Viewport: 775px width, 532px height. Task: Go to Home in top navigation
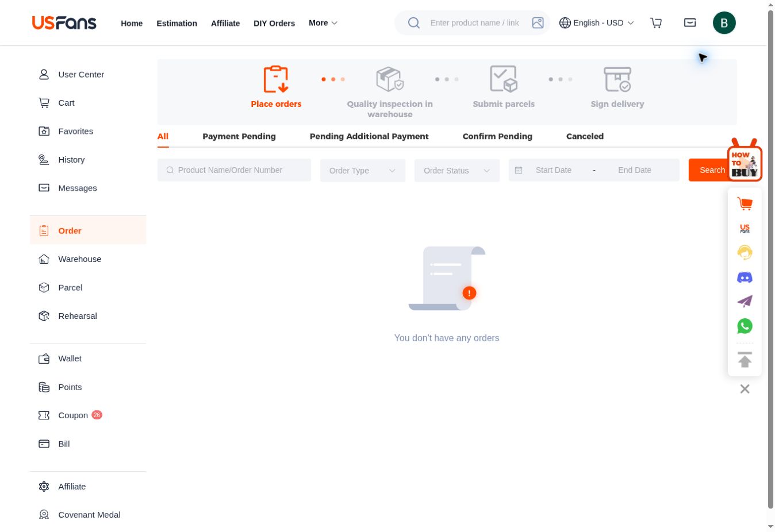point(132,24)
